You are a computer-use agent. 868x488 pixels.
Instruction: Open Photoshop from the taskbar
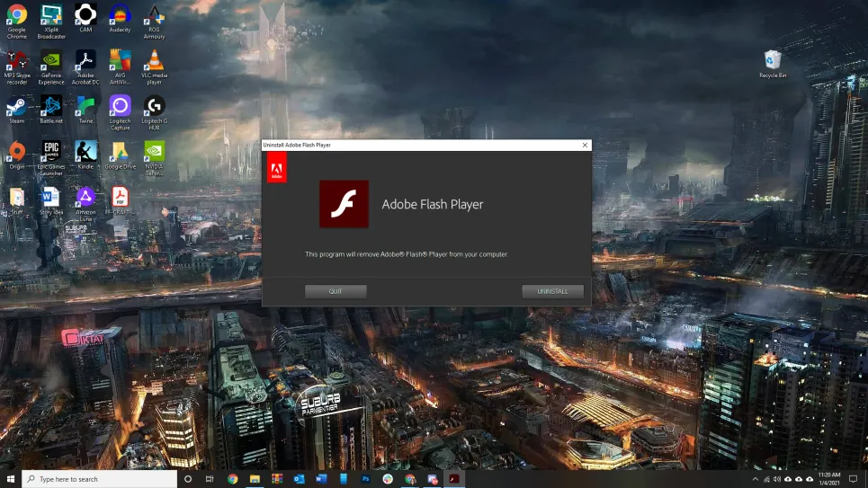[x=365, y=479]
